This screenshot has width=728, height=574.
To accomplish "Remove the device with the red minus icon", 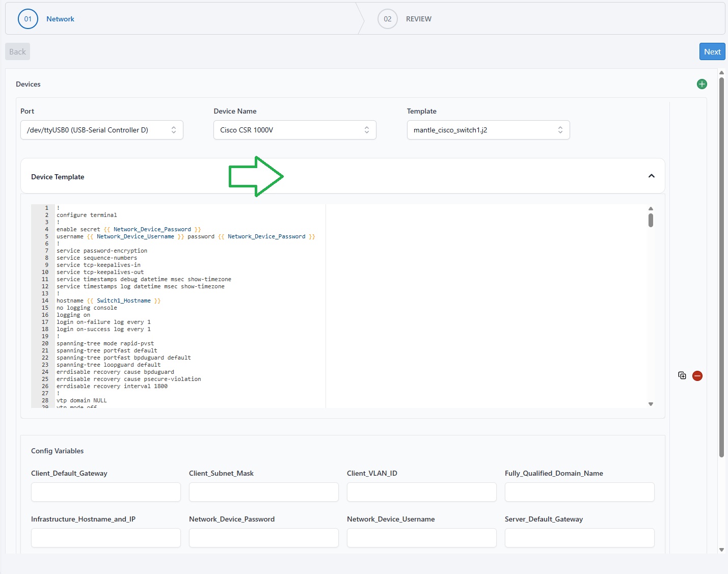I will click(x=697, y=376).
